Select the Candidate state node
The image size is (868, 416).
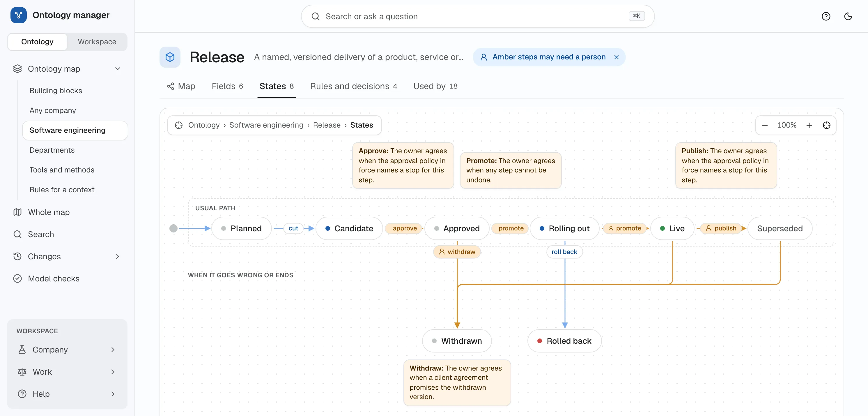(x=349, y=229)
